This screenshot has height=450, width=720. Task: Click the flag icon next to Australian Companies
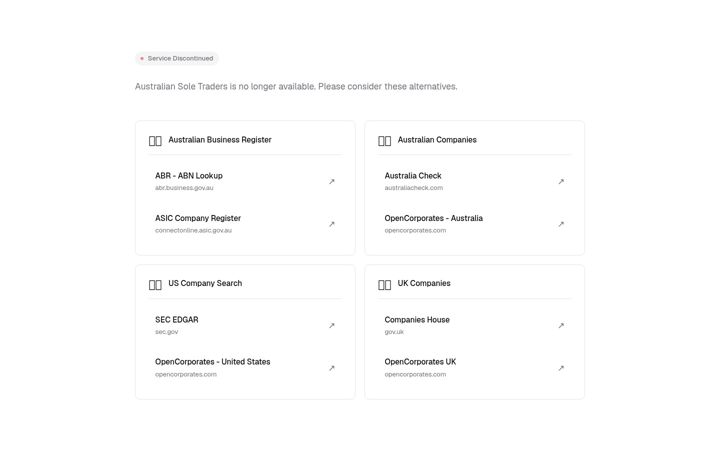coord(384,141)
